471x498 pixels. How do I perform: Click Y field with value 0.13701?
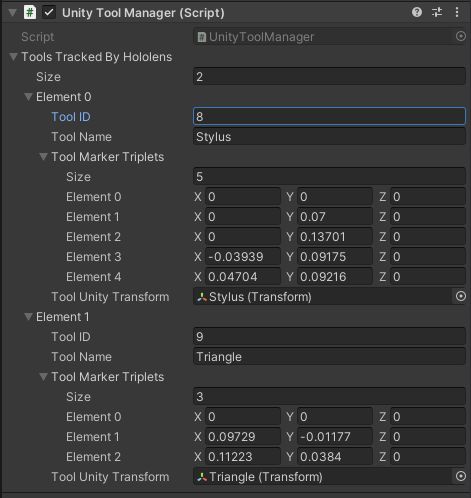coord(335,237)
